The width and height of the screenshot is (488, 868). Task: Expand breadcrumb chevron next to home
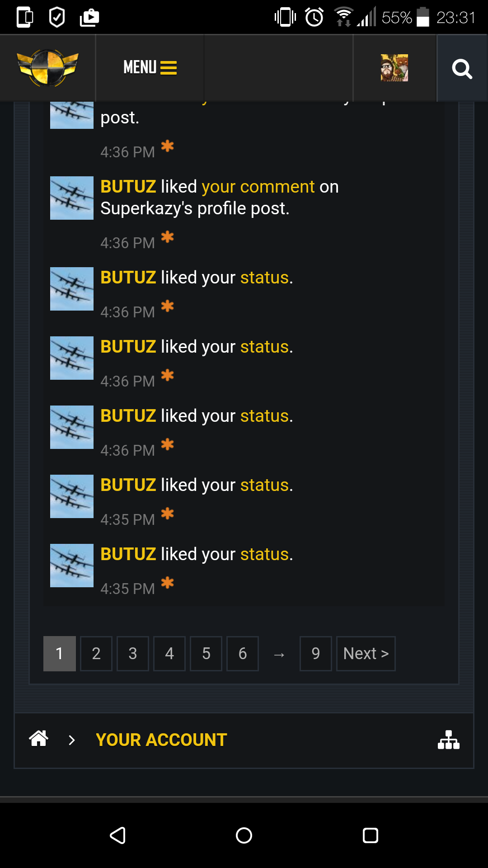[x=71, y=740]
